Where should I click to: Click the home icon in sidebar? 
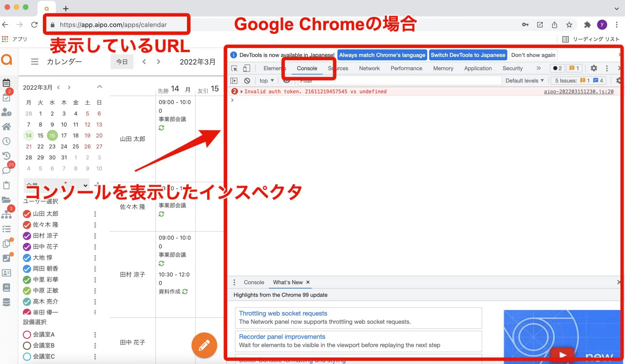(6, 127)
